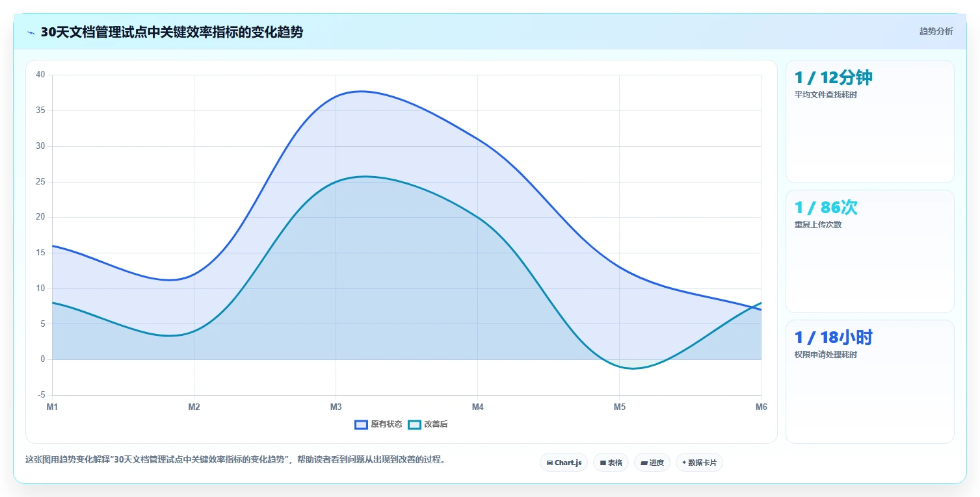Click the 1 / 12分钟 value

[x=833, y=78]
